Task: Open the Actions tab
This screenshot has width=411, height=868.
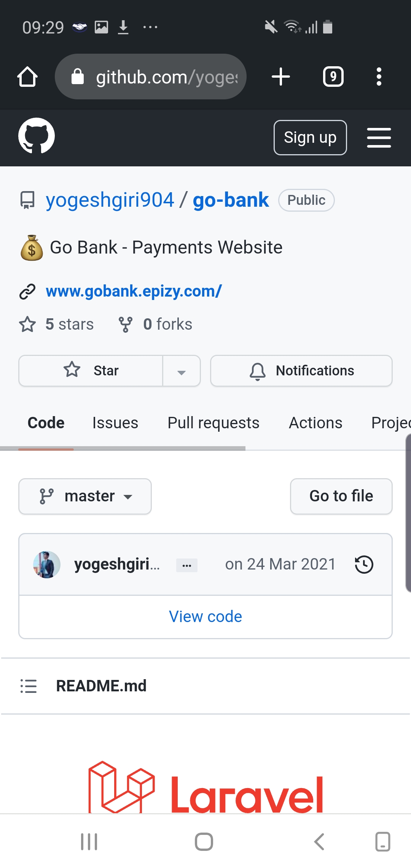Action: pos(315,423)
